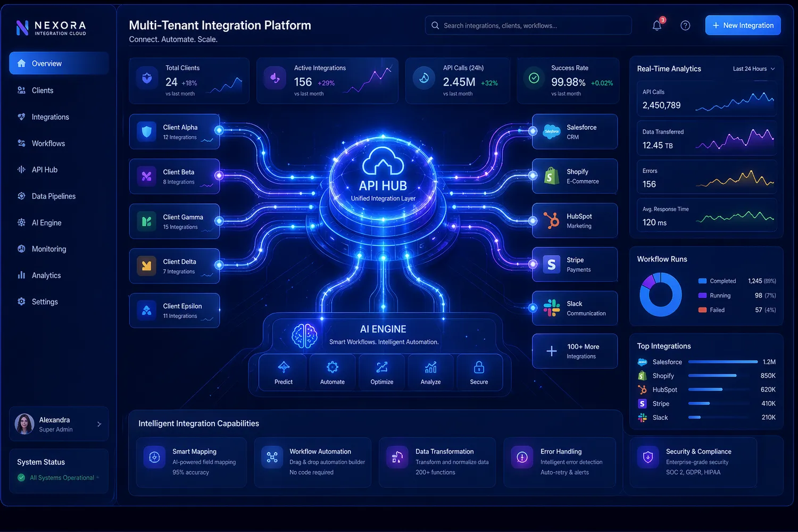Image resolution: width=798 pixels, height=532 pixels.
Task: Click the Errors chart card
Action: coord(706,178)
